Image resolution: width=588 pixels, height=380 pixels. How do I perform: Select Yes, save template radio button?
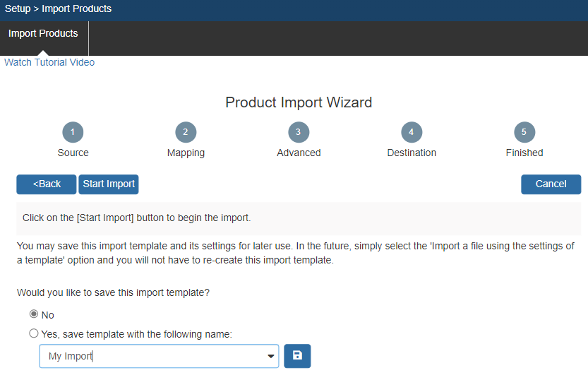34,333
